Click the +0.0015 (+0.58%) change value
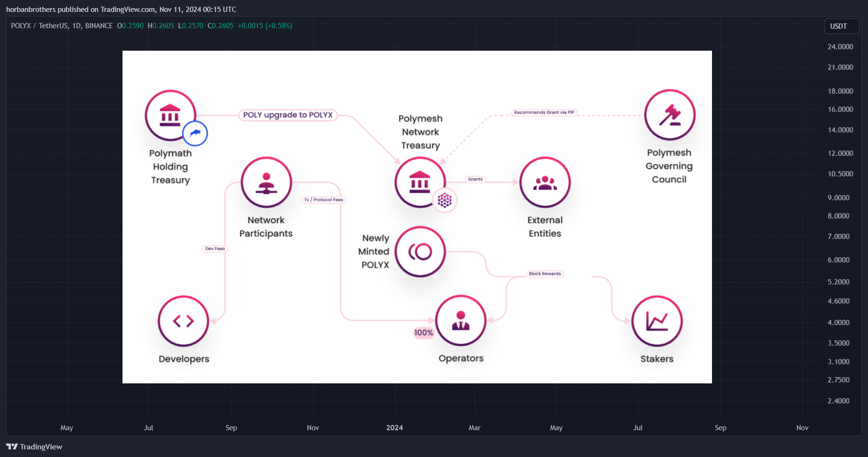 [x=265, y=26]
